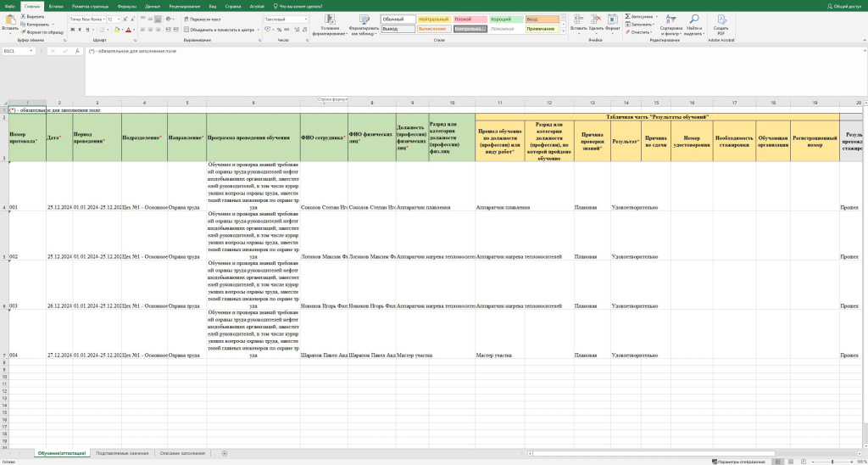
Task: Align cell text to the left
Action: (x=142, y=30)
